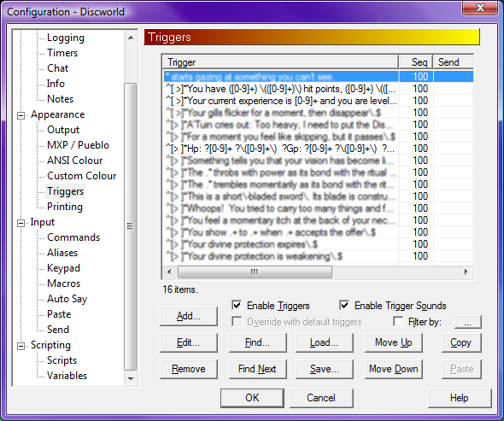Select Info in the tree
Viewport: 504px width, 421px height.
click(56, 84)
